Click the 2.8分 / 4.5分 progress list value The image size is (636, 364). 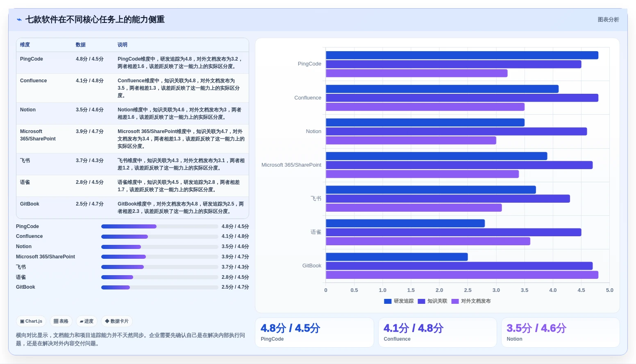[x=235, y=277]
